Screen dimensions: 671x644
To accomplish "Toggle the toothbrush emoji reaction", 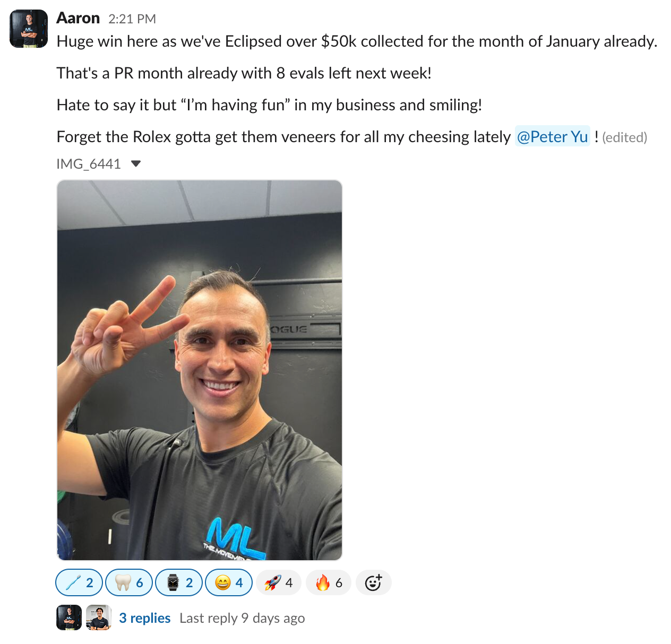I will click(x=79, y=582).
